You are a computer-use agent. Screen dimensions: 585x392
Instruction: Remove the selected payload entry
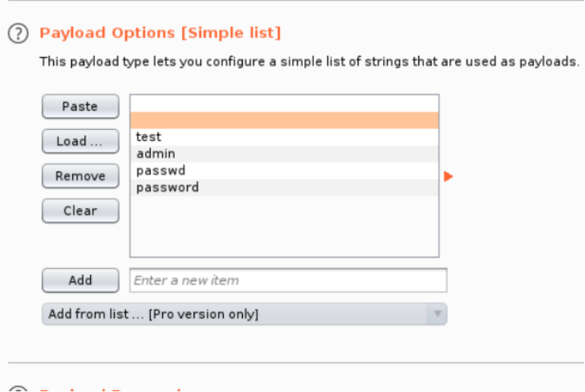(80, 176)
